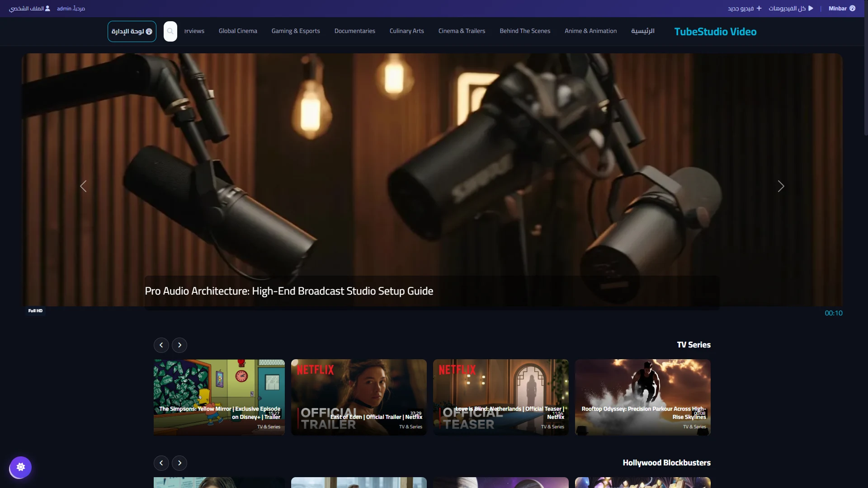
Task: Open the purple settings gear button
Action: tap(21, 467)
